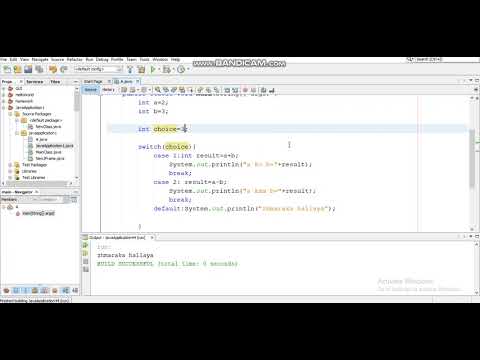
Task: Expand the GUI project node
Action: (4, 88)
